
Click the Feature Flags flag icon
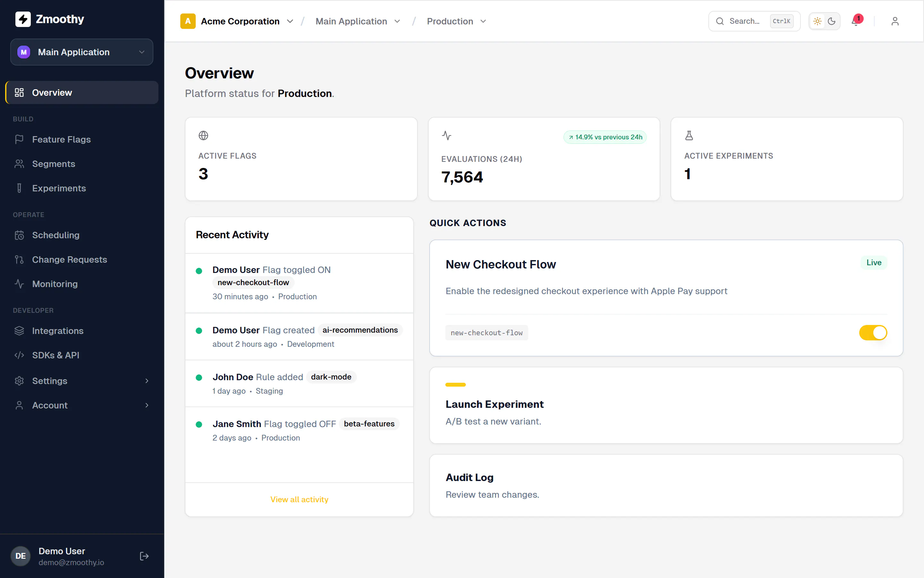[x=19, y=140]
